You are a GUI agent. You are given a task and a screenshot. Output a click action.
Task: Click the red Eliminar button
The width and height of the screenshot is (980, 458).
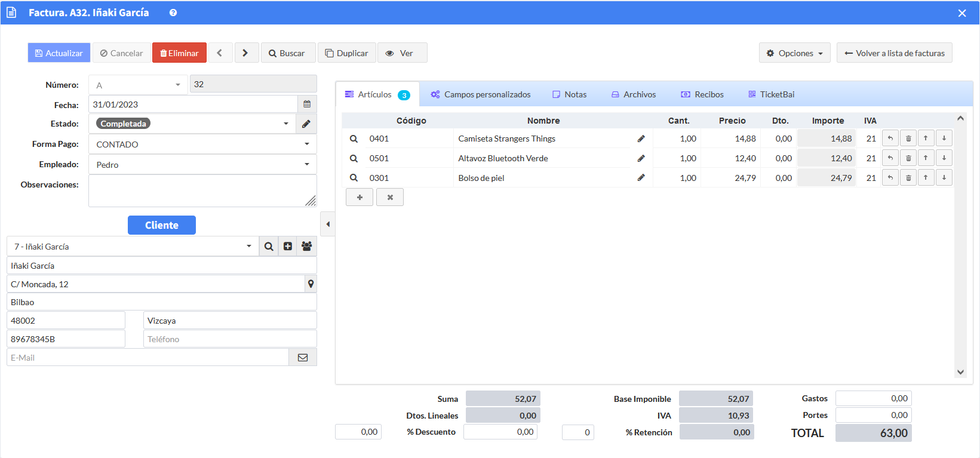pos(179,53)
